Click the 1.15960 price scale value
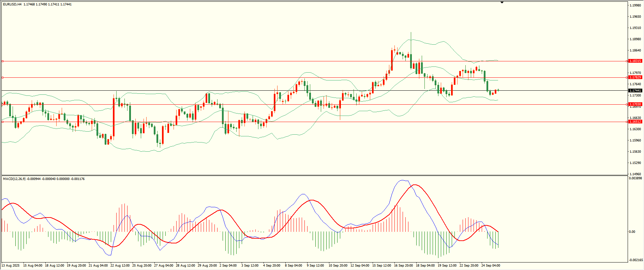644x270 pixels. 635,140
